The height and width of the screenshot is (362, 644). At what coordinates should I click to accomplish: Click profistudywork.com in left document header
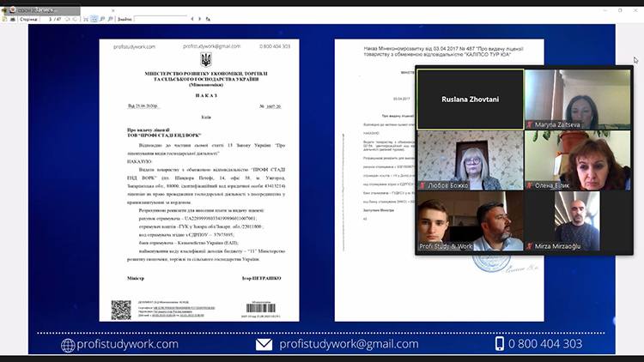pyautogui.click(x=134, y=47)
